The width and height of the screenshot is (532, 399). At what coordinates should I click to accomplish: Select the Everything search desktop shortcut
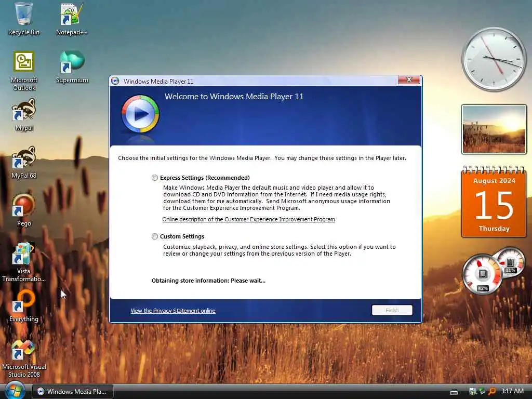tap(24, 306)
